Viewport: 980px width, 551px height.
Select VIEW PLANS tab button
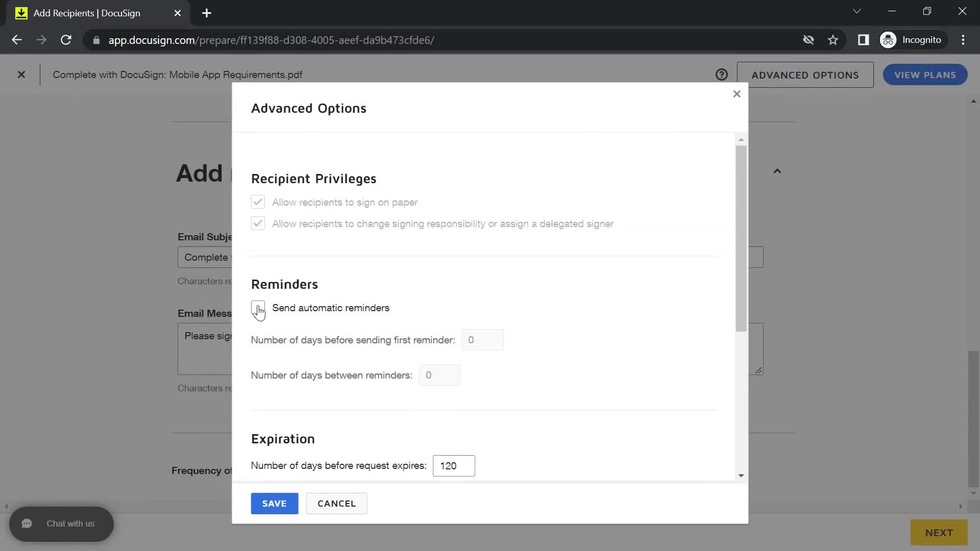pyautogui.click(x=925, y=74)
